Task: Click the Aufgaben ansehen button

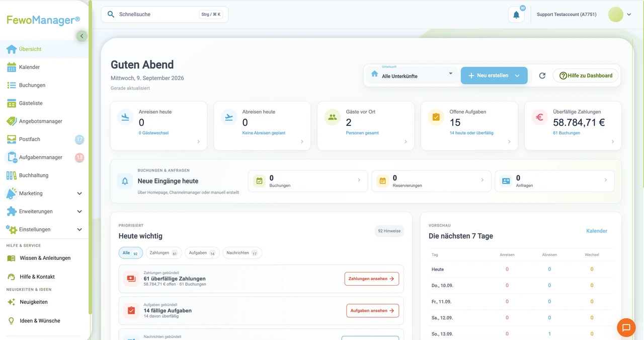Action: [373, 311]
